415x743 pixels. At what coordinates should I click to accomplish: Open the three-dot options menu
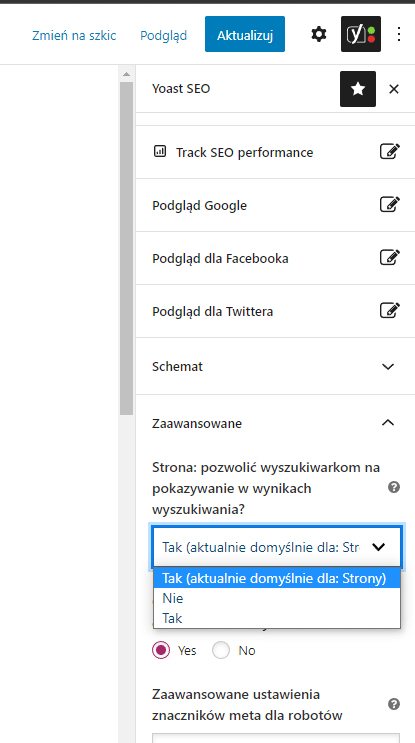pos(399,34)
